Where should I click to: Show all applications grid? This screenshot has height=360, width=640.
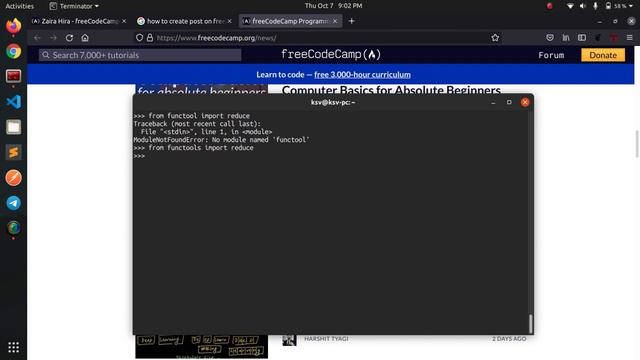(13, 347)
